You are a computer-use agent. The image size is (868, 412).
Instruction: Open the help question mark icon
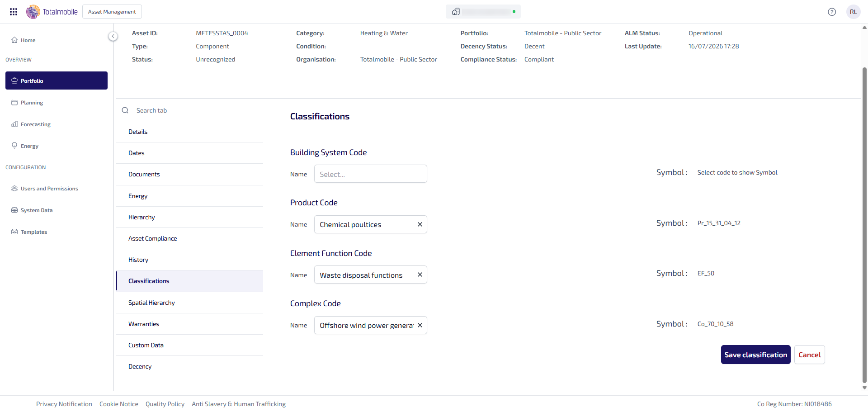tap(832, 12)
